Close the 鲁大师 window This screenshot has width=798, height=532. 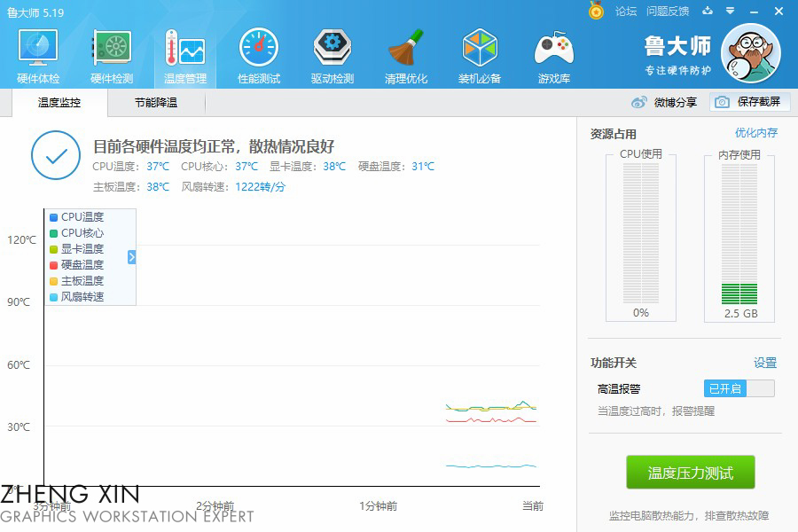pos(778,11)
